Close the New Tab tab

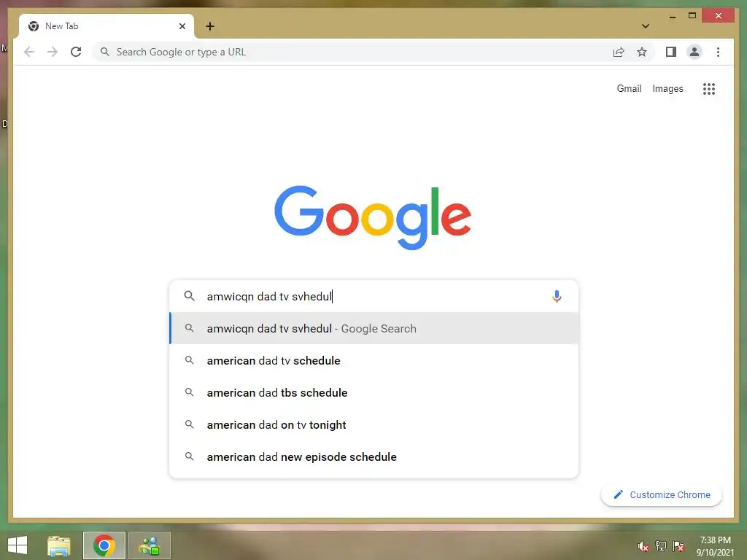tap(182, 26)
